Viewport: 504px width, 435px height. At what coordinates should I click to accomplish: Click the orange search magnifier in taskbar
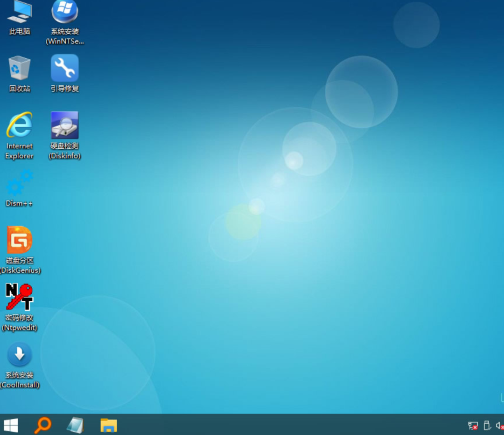click(43, 425)
